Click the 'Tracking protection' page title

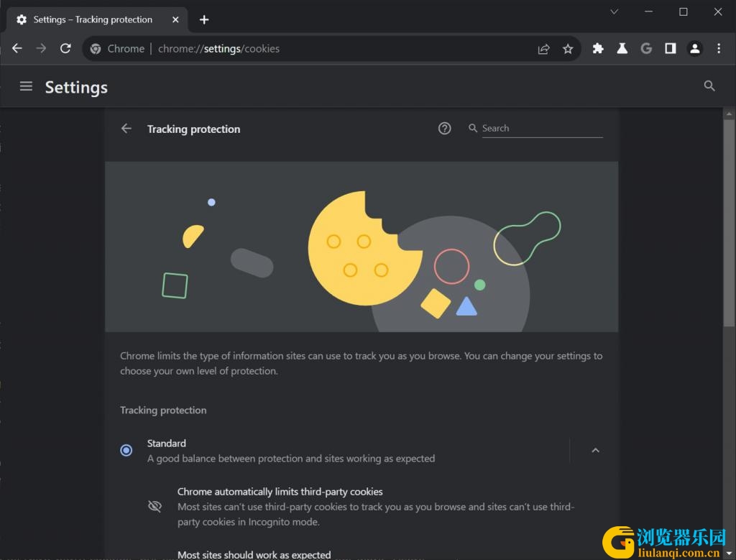click(193, 129)
